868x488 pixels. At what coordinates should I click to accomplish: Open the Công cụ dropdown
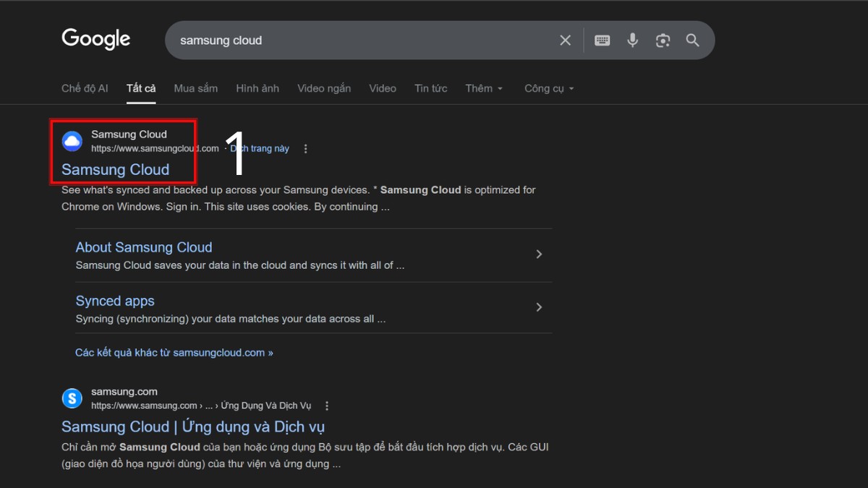(549, 88)
